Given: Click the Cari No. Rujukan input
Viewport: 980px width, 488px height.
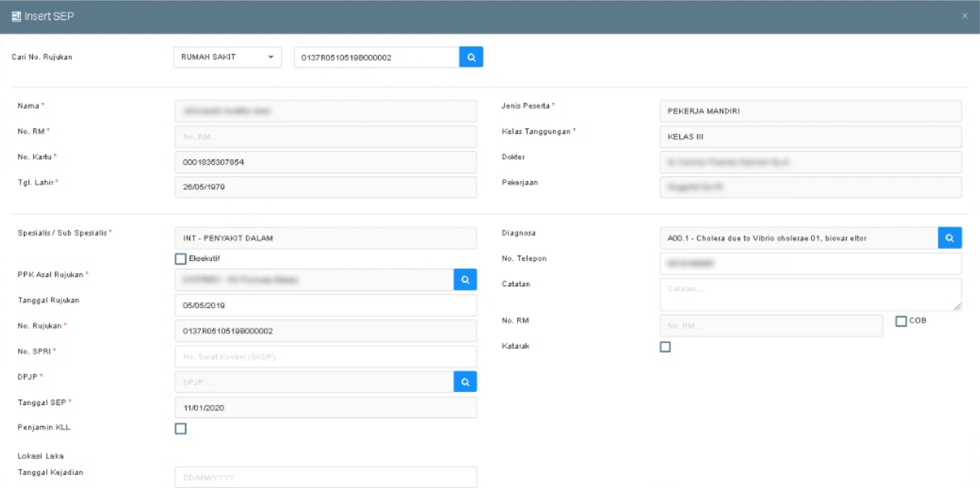Looking at the screenshot, I should [x=376, y=58].
